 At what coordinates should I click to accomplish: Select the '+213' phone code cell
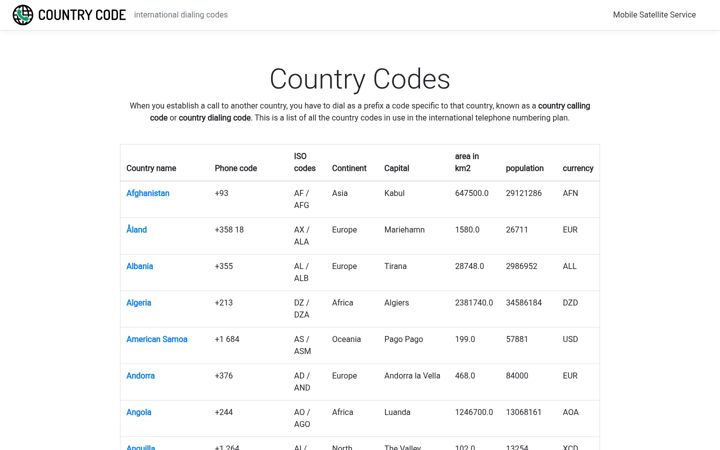point(224,303)
